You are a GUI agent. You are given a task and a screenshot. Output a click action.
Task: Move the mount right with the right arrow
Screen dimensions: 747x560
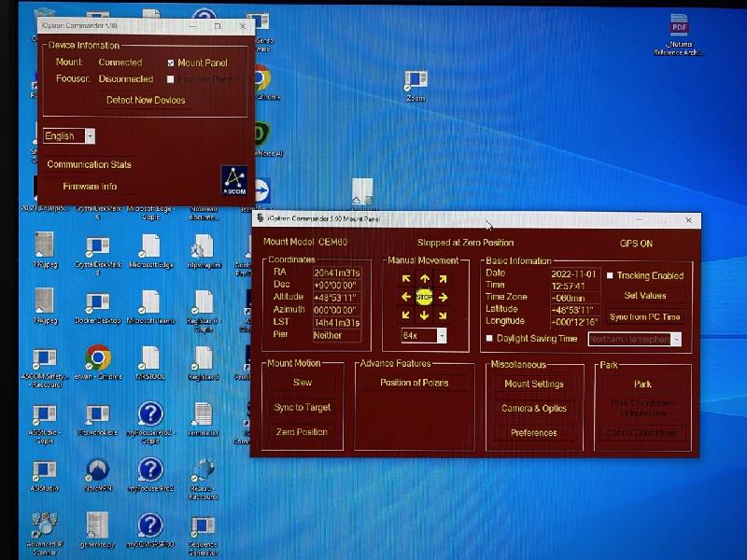click(x=443, y=297)
